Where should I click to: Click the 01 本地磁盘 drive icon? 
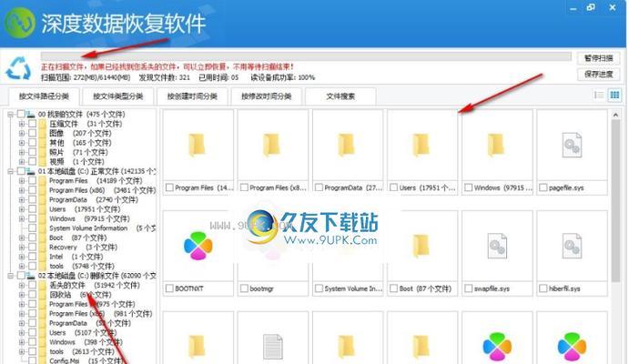pyautogui.click(x=30, y=172)
